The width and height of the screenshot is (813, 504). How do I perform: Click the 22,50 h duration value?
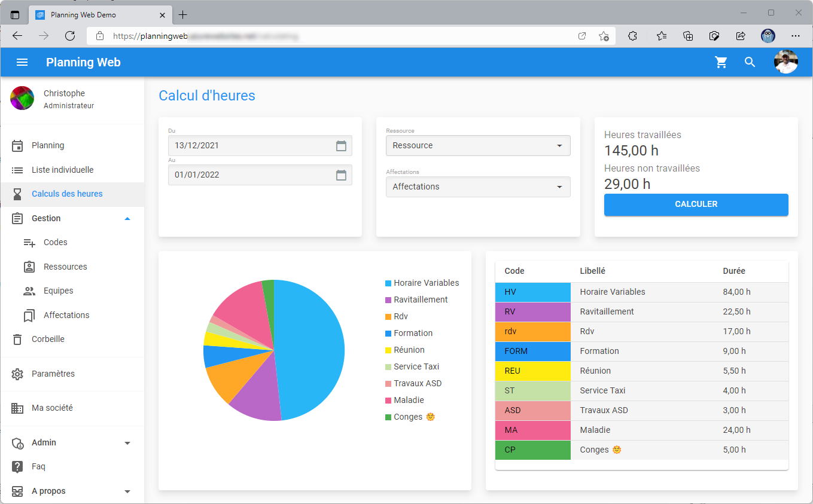[x=736, y=311]
